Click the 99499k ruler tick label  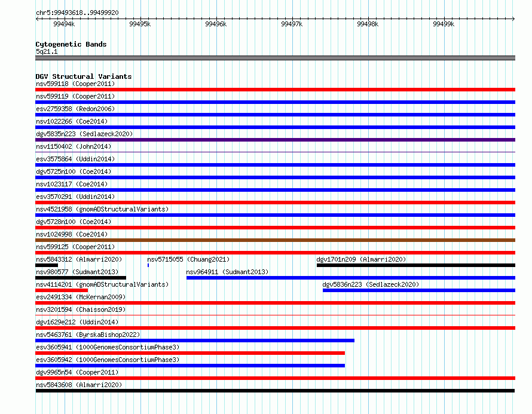click(444, 24)
